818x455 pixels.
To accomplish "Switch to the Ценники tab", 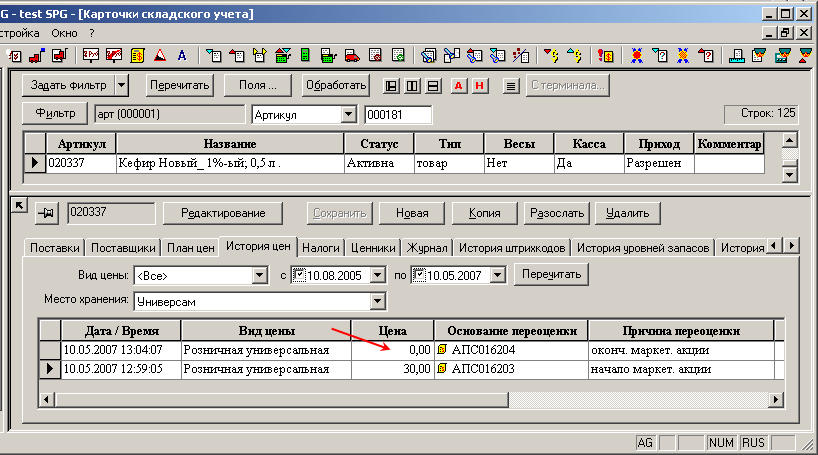I will tap(373, 248).
